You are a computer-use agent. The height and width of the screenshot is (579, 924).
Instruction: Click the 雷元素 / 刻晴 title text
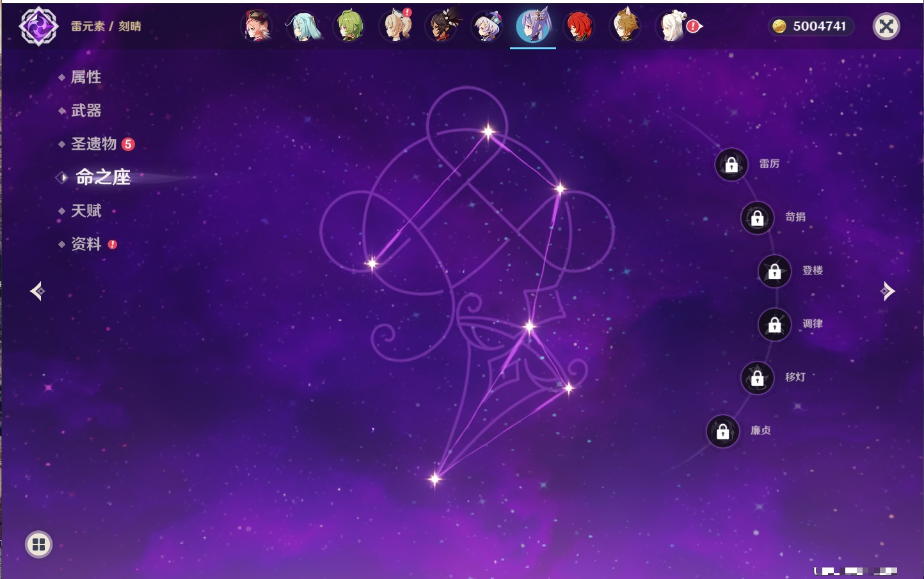pyautogui.click(x=106, y=26)
